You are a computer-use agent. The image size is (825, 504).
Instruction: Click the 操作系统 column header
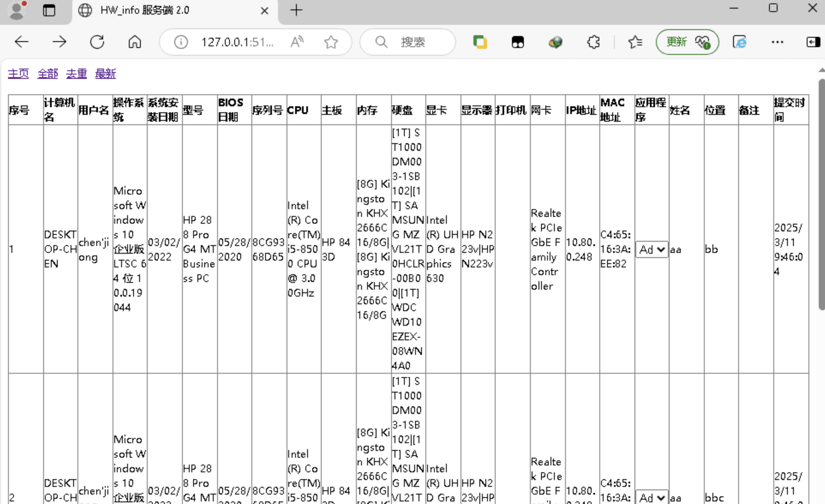pyautogui.click(x=130, y=110)
